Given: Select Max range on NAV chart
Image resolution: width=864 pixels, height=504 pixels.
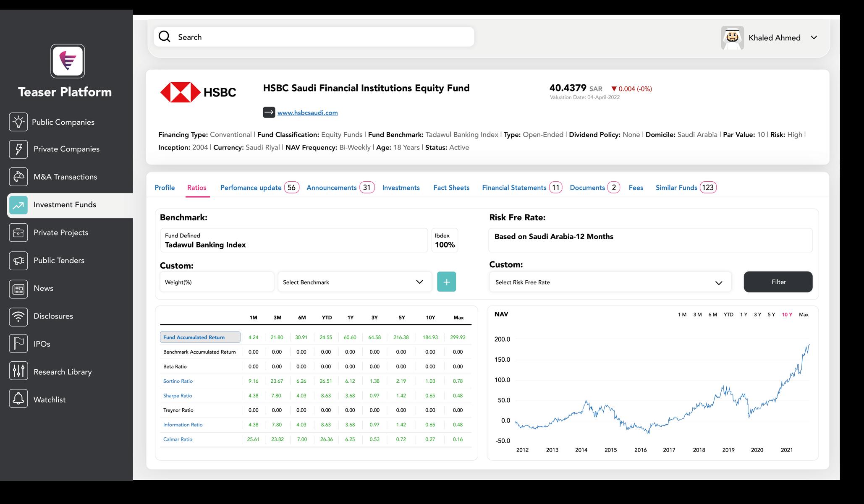Looking at the screenshot, I should pyautogui.click(x=804, y=315).
